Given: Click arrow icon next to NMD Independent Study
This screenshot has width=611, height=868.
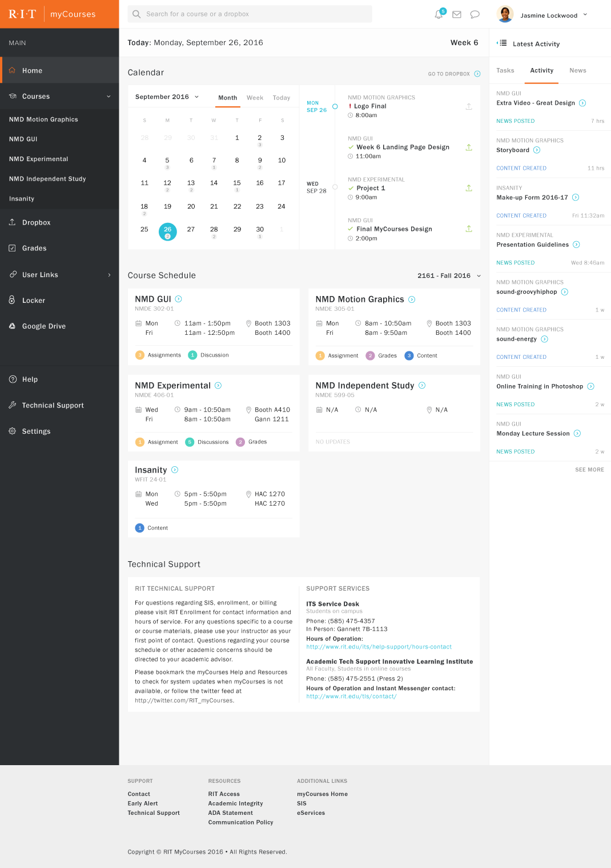Looking at the screenshot, I should pyautogui.click(x=422, y=385).
